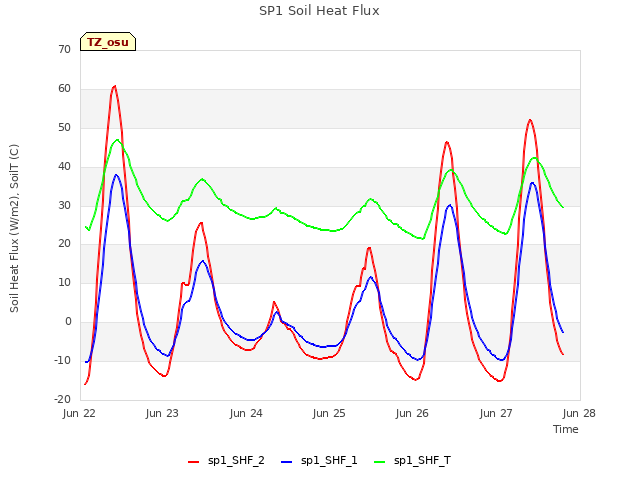The image size is (640, 480).
Task: Click the Jun 25 x-axis tick label
Action: point(329,413)
